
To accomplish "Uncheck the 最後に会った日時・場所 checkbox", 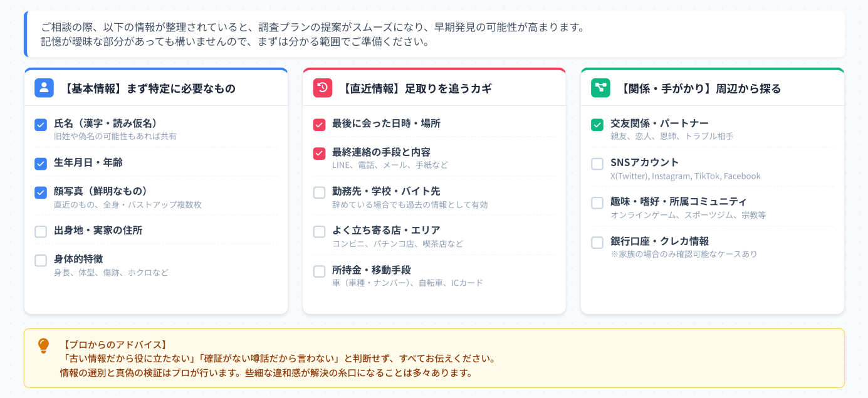I will [319, 125].
